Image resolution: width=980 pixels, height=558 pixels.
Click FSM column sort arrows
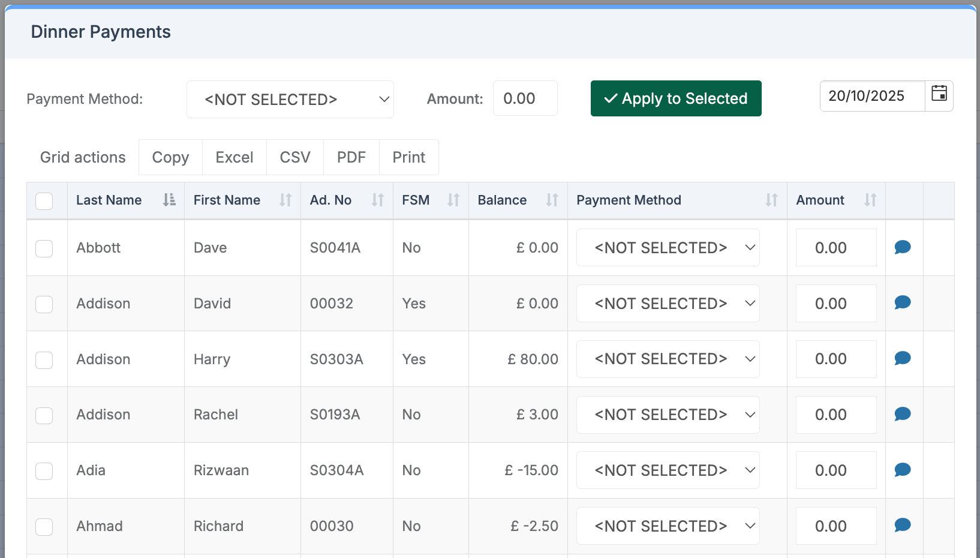(x=453, y=200)
